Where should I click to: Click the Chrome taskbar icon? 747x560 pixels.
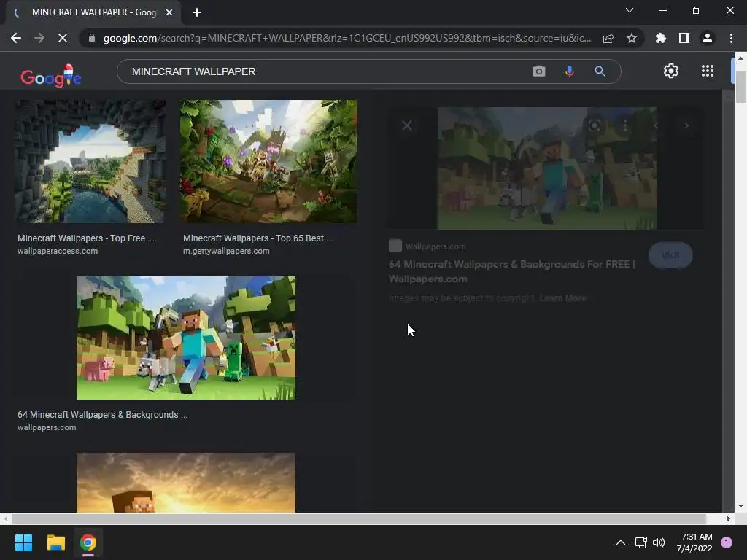coord(88,542)
